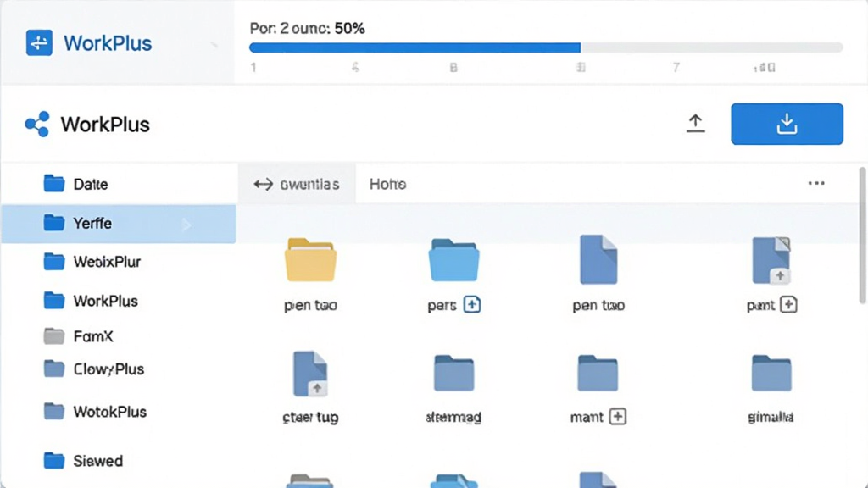The image size is (868, 488).
Task: Click the blue progress bar at the top
Action: (415, 47)
